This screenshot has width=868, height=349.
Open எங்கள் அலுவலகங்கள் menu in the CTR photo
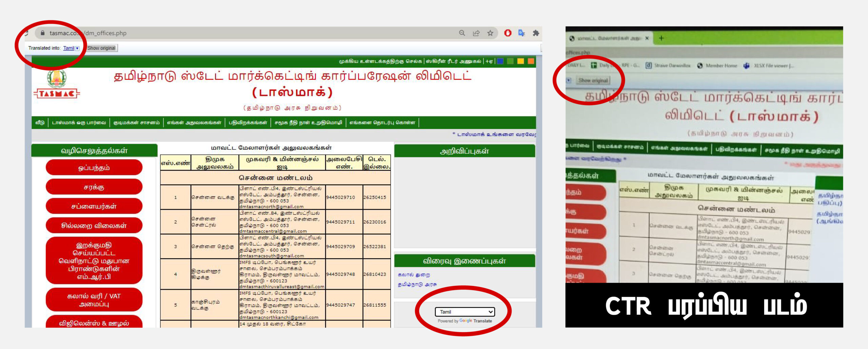tap(679, 148)
